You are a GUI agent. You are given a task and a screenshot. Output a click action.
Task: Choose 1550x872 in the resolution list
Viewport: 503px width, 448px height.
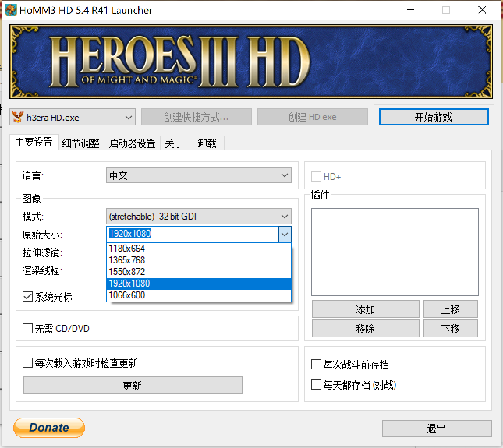point(199,272)
